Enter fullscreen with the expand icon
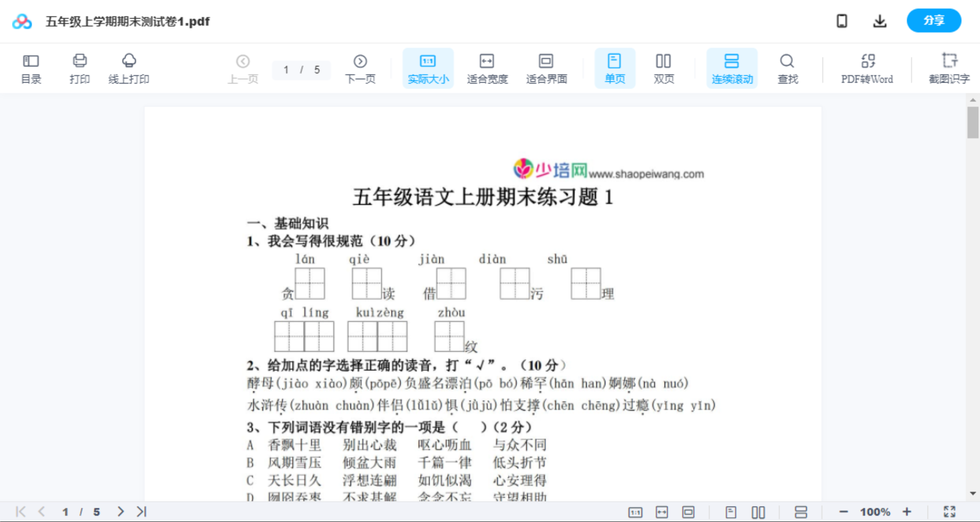The image size is (980, 522). pyautogui.click(x=949, y=512)
